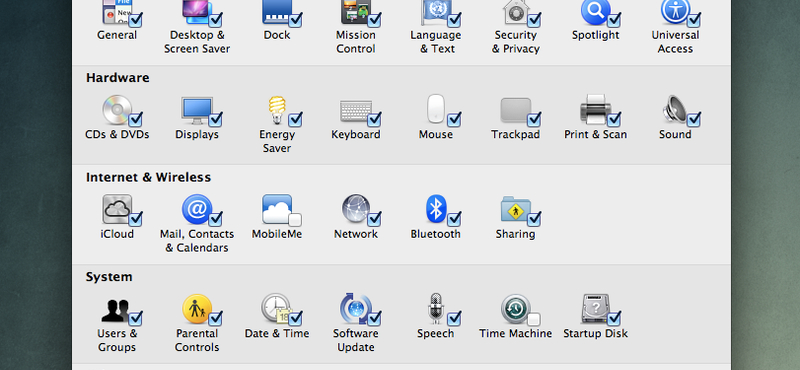Open Parental Controls icon

pyautogui.click(x=196, y=308)
